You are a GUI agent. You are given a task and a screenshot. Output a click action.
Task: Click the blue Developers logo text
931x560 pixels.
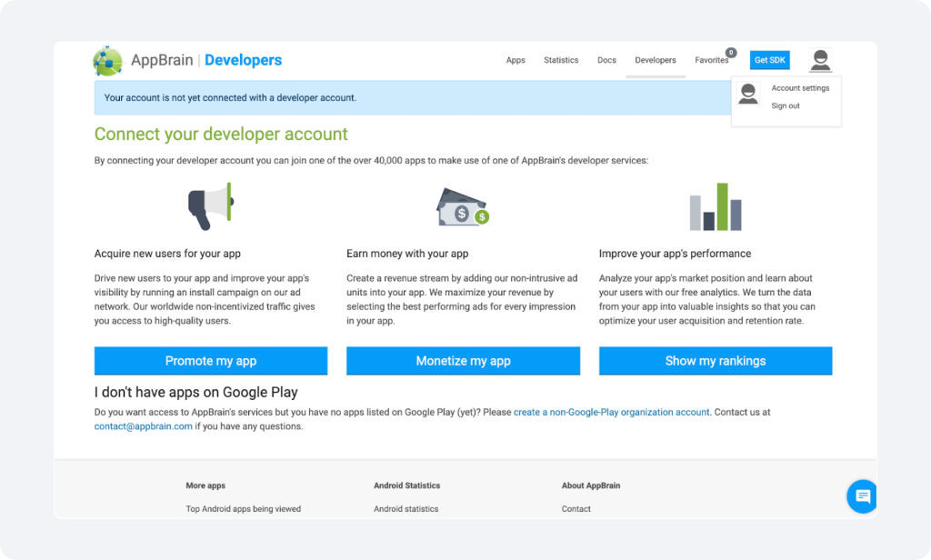click(244, 60)
